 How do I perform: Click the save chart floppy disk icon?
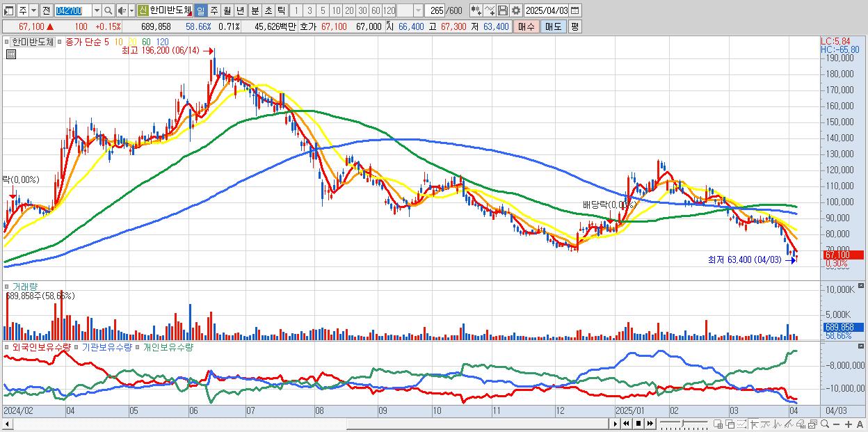pyautogui.click(x=502, y=10)
